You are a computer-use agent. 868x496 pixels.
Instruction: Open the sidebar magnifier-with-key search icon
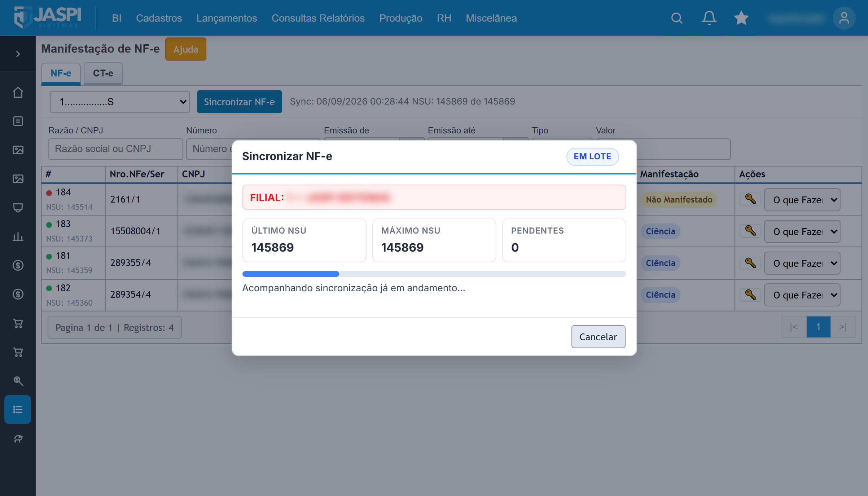18,381
